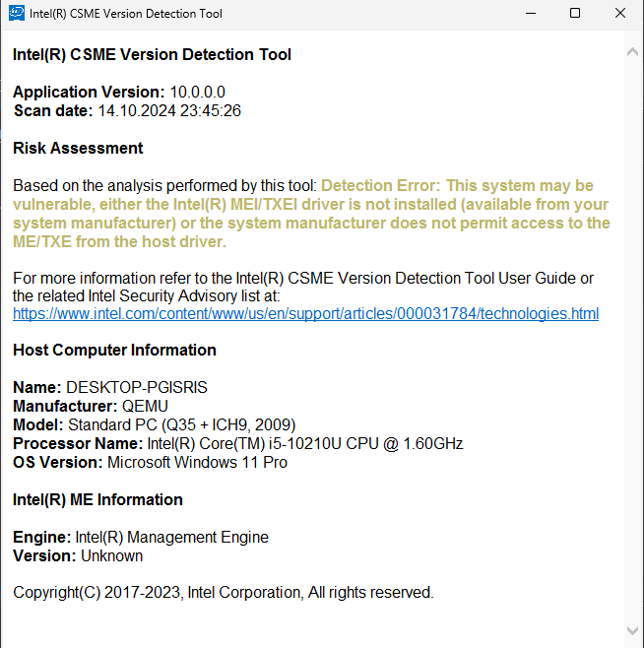644x648 pixels.
Task: Click the Host Computer Information heading
Action: (114, 350)
